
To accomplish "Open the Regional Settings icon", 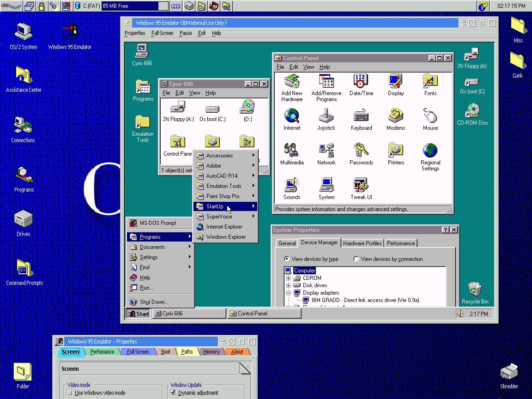I will 430,157.
